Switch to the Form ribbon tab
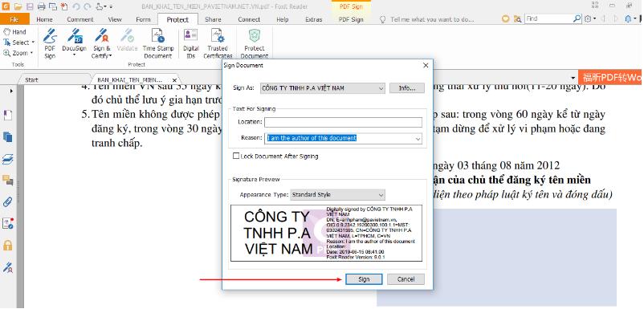644x313 pixels. tap(143, 19)
